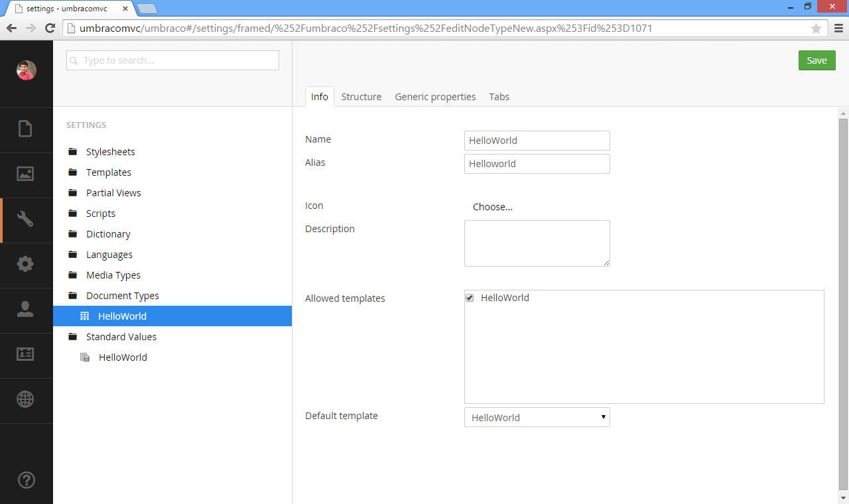Open the Developer gear icon
Viewport: 849px width, 504px height.
[x=27, y=264]
